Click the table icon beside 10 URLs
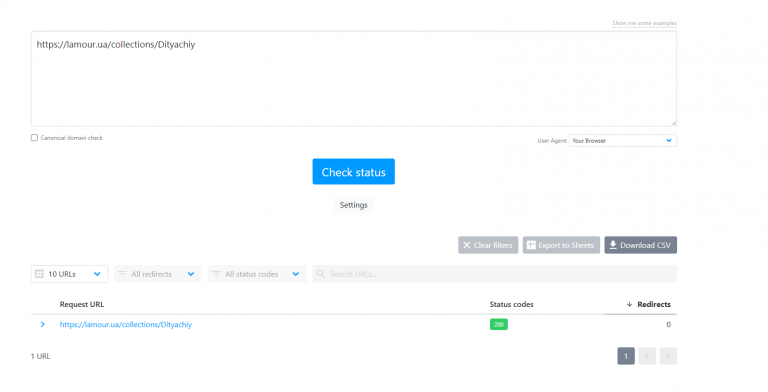The width and height of the screenshot is (768, 392). [x=40, y=274]
